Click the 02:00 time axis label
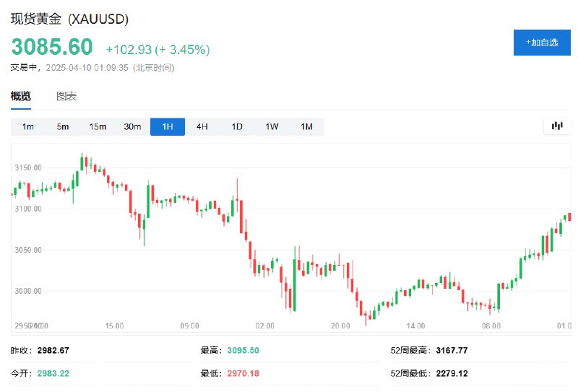Image resolution: width=578 pixels, height=392 pixels. point(264,326)
